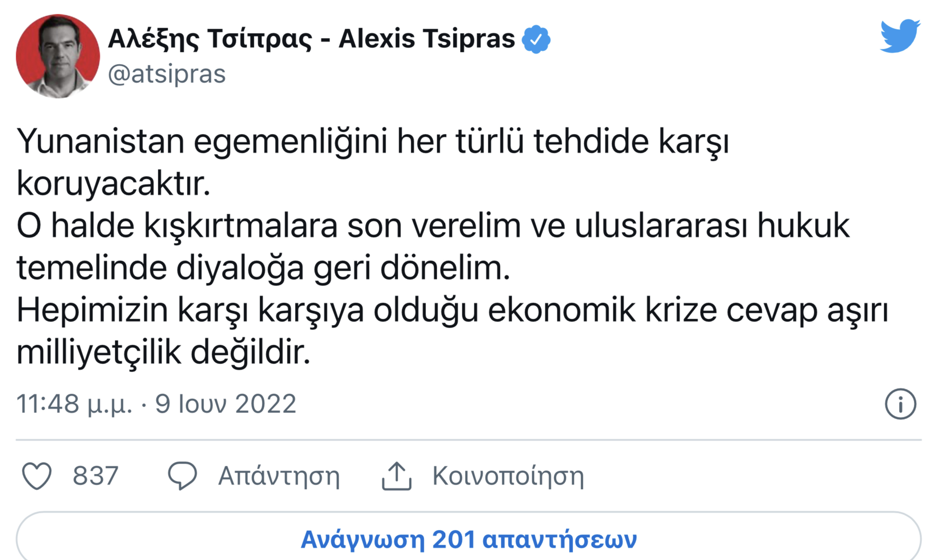This screenshot has width=934, height=560.
Task: Click the blue verified checkmark badge
Action: click(536, 40)
